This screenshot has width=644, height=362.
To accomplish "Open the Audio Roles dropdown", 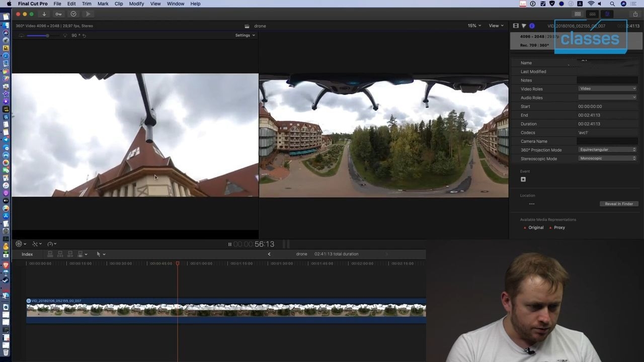I will coord(608,98).
